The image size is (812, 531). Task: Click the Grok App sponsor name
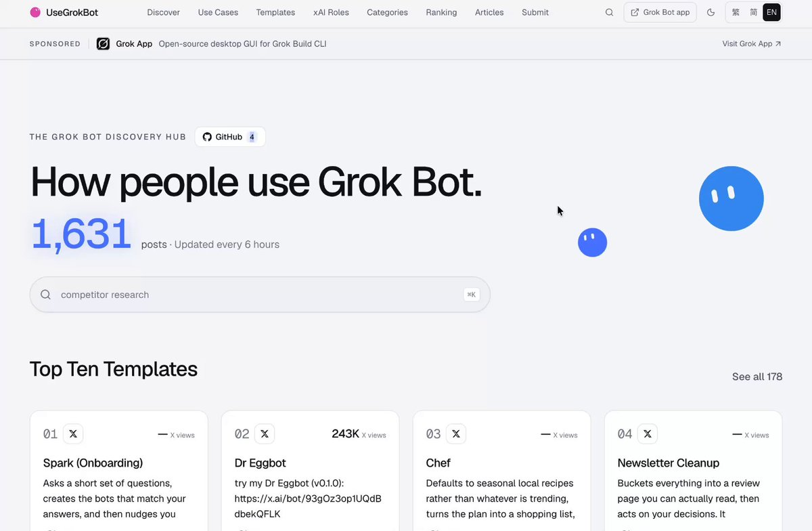134,44
